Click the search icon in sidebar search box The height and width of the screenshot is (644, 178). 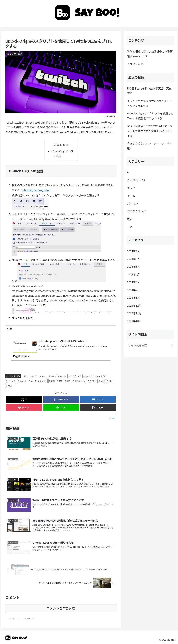171,346
